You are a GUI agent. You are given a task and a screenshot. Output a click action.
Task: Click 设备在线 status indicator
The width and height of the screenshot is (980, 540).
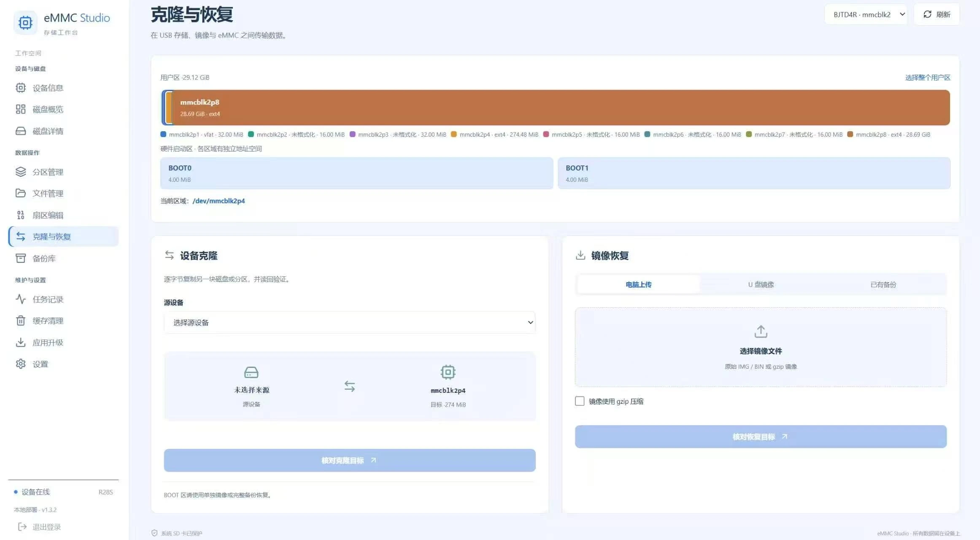pos(32,492)
